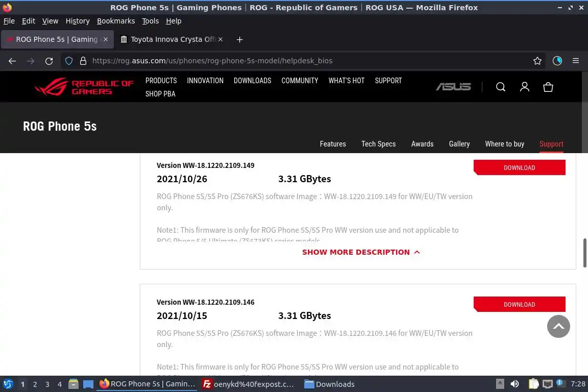The height and width of the screenshot is (392, 588).
Task: Open clipboard manager tray icon
Action: click(533, 384)
